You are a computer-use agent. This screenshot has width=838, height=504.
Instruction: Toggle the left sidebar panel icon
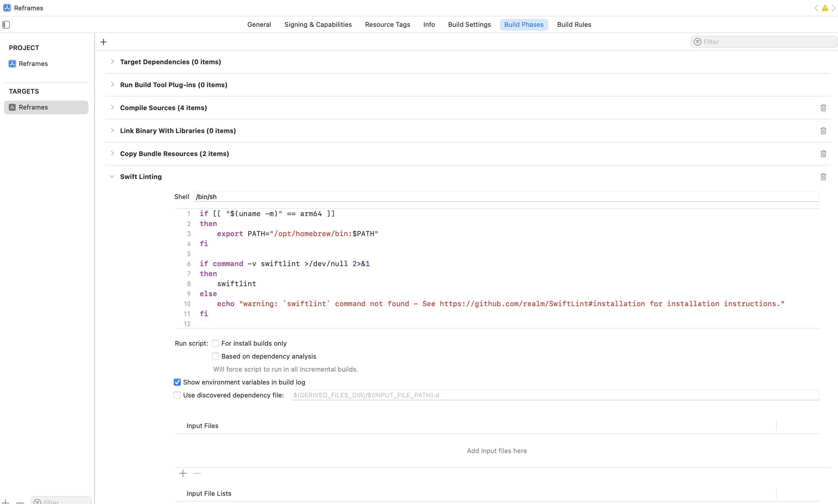pyautogui.click(x=6, y=24)
